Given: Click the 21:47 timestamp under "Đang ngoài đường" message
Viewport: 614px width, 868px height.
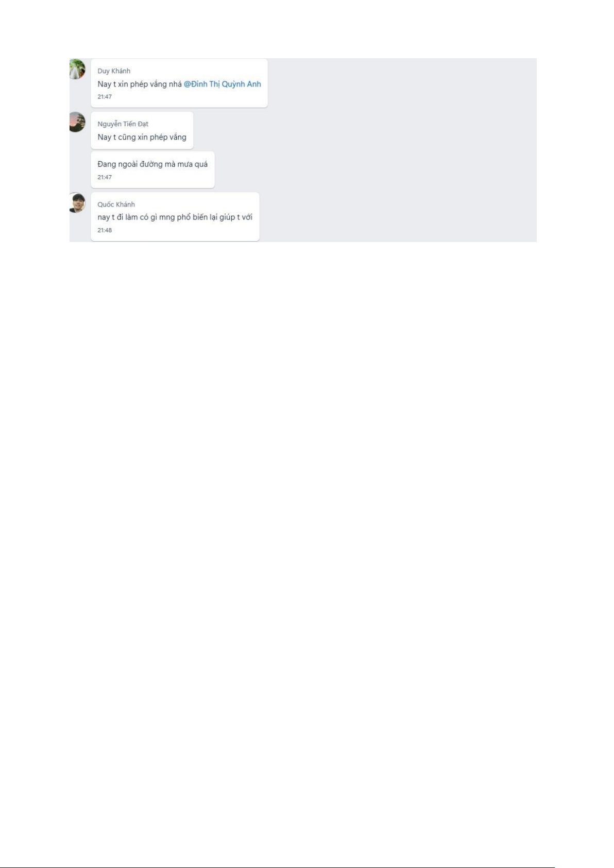Looking at the screenshot, I should pos(105,177).
